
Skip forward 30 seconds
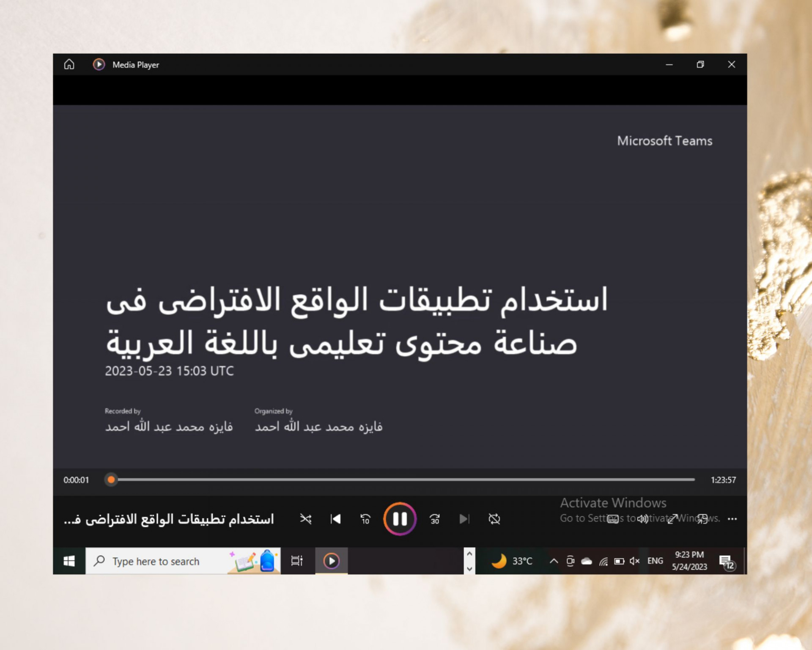point(434,519)
